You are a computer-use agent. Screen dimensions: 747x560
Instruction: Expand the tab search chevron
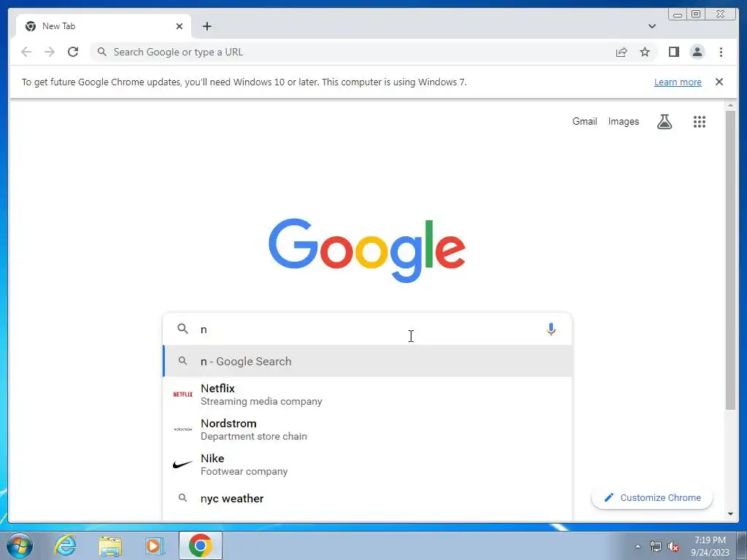pos(651,26)
